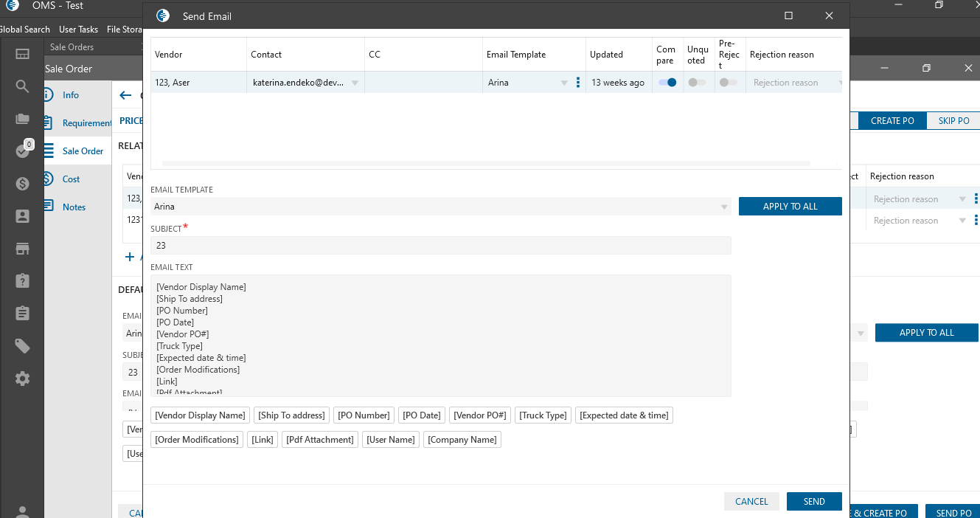Viewport: 980px width, 518px height.
Task: Click the user profile icon at sidebar bottom
Action: pyautogui.click(x=22, y=512)
